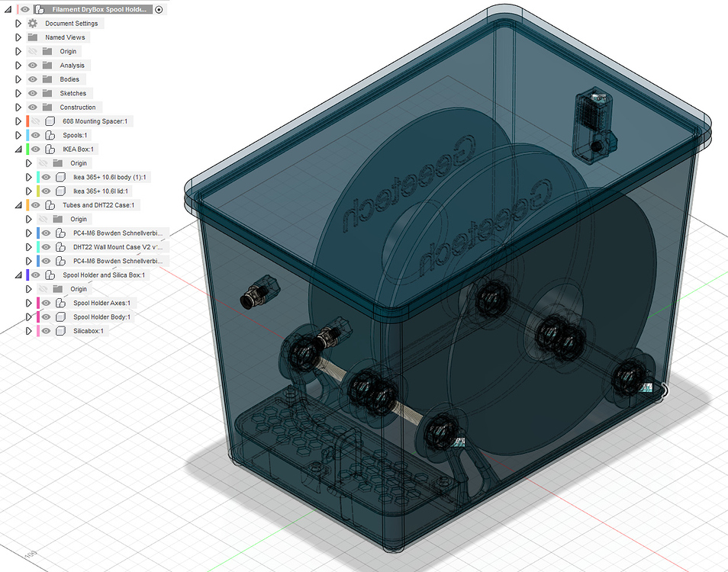
Task: Expand the DHT22 Wall Mount Case V2 component
Action: tap(29, 247)
